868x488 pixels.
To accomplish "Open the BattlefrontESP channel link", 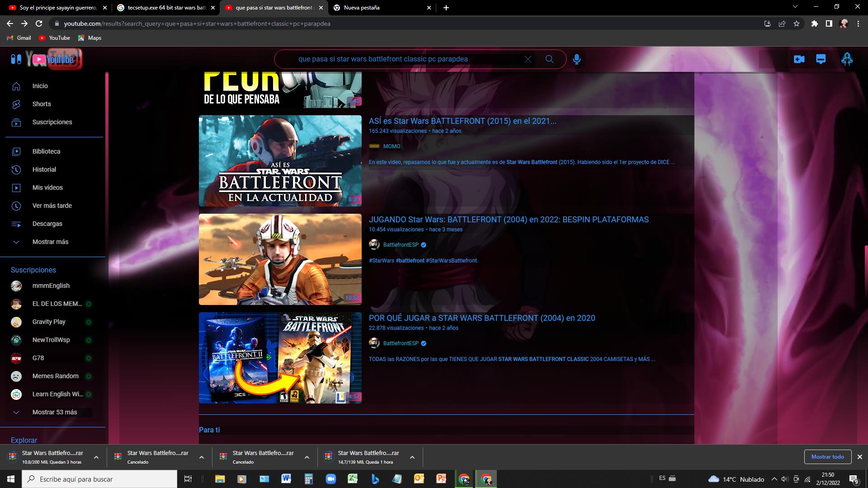I will pos(401,245).
